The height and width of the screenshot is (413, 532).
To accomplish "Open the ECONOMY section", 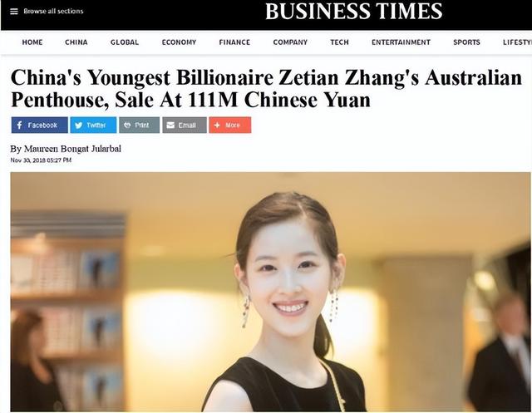I will coord(179,42).
